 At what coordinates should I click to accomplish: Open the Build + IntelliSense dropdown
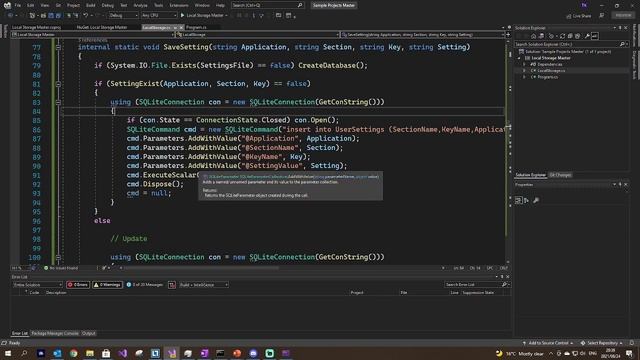[204, 284]
